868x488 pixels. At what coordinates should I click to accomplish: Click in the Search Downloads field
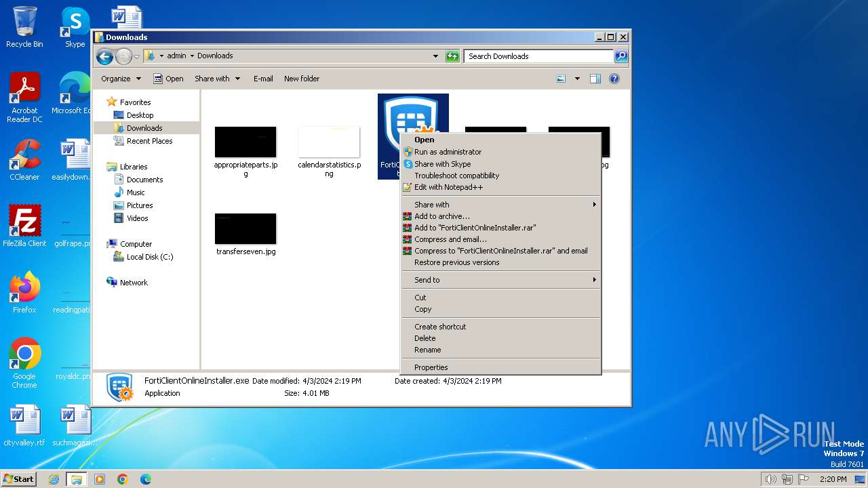tap(539, 56)
